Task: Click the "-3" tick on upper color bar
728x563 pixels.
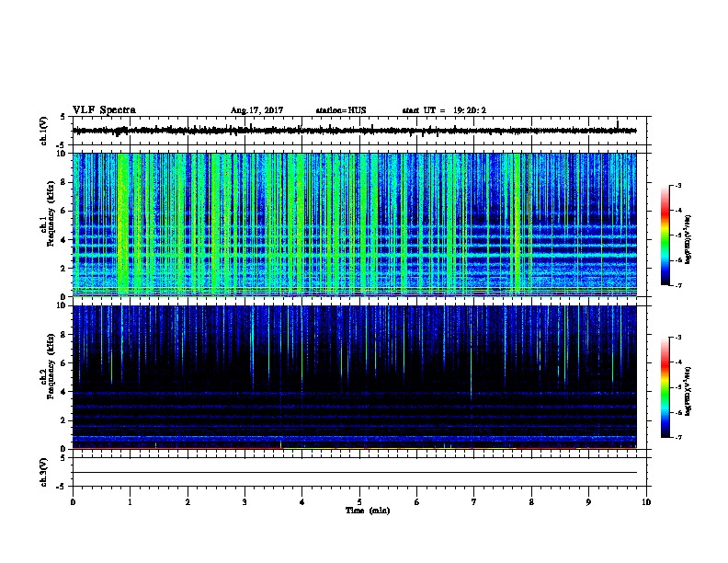Action: tap(677, 186)
